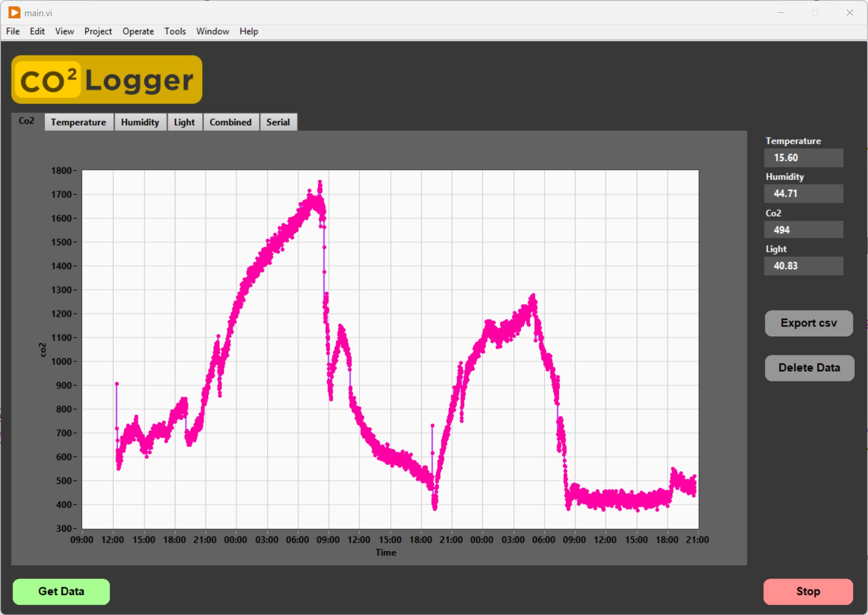The width and height of the screenshot is (868, 615).
Task: Switch to the Humidity tab
Action: click(140, 122)
